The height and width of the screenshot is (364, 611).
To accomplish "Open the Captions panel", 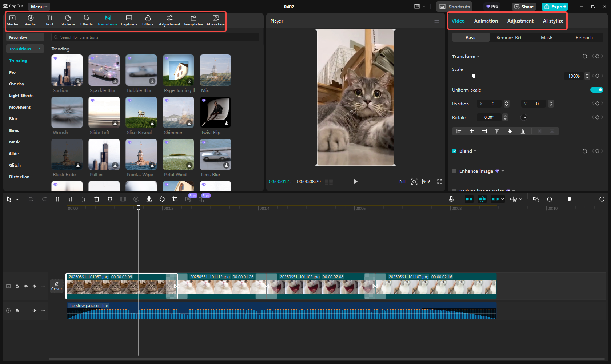I will (129, 20).
